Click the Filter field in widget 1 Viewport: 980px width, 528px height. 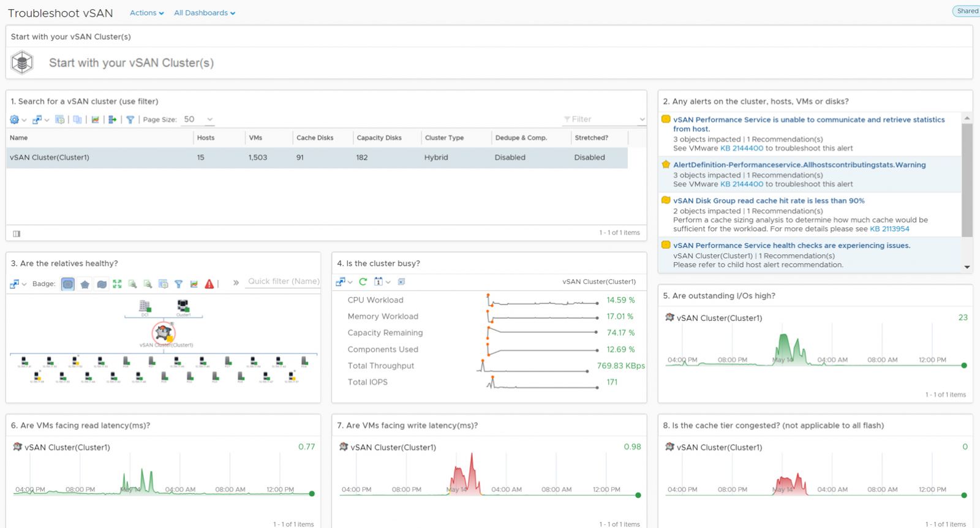click(x=604, y=119)
